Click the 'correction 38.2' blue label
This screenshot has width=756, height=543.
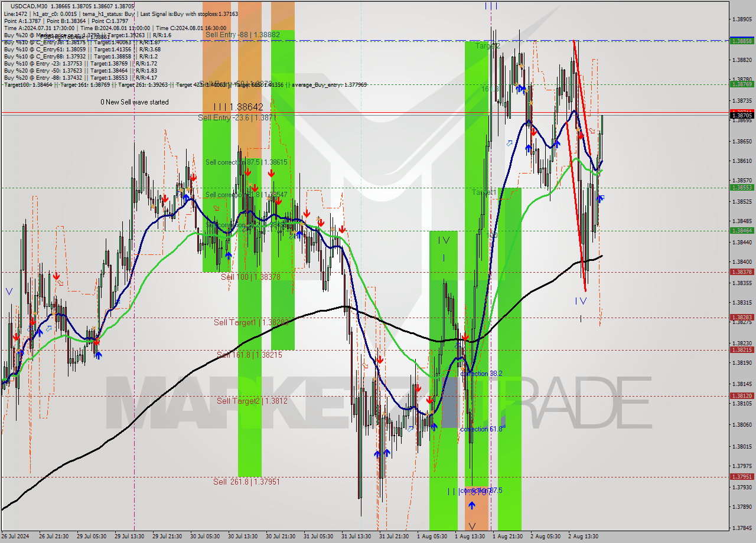click(481, 374)
